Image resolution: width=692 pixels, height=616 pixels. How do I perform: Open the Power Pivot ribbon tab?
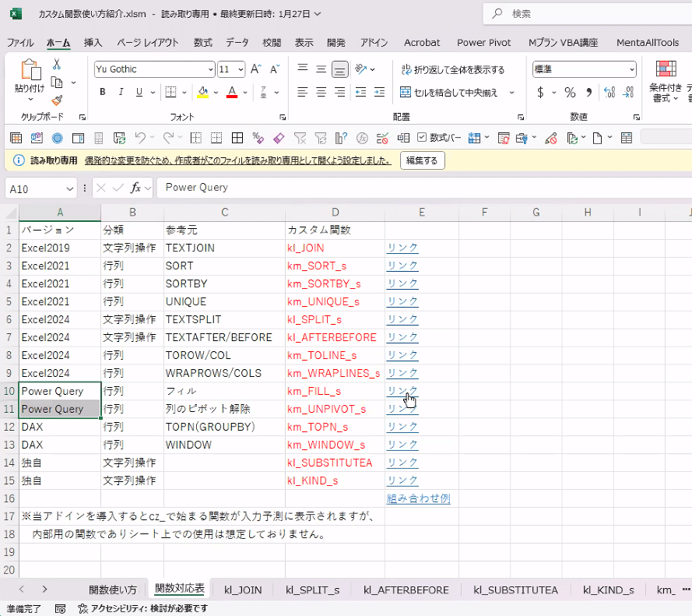coord(483,43)
